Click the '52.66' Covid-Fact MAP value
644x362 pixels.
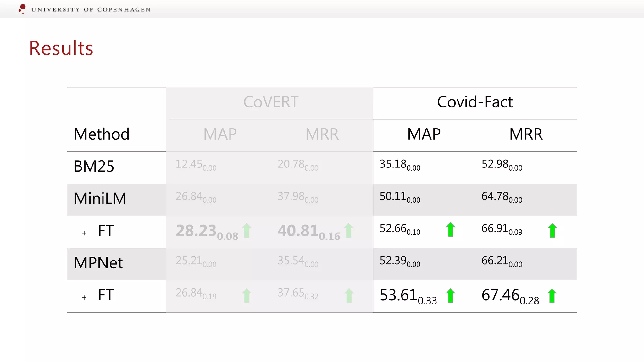[400, 229]
